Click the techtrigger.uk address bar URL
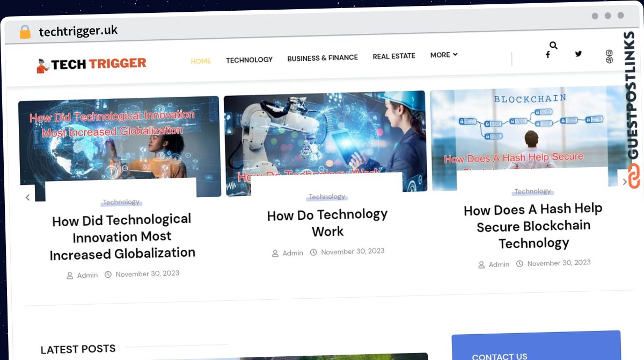Viewport: 644px width, 360px height. coord(78,31)
